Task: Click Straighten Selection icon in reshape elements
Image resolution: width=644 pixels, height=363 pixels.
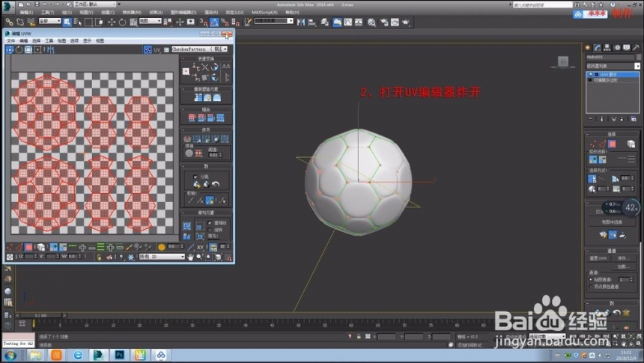Action: tap(198, 98)
